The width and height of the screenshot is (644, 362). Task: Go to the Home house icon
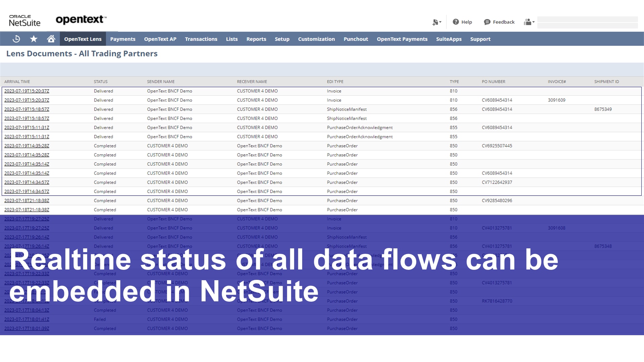point(51,39)
